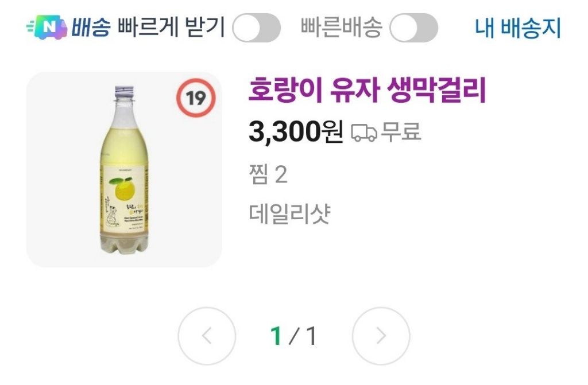Viewport: 588px width, 385px height.
Task: Enable the N배송 빠르게 받기 switch
Action: pos(256,28)
